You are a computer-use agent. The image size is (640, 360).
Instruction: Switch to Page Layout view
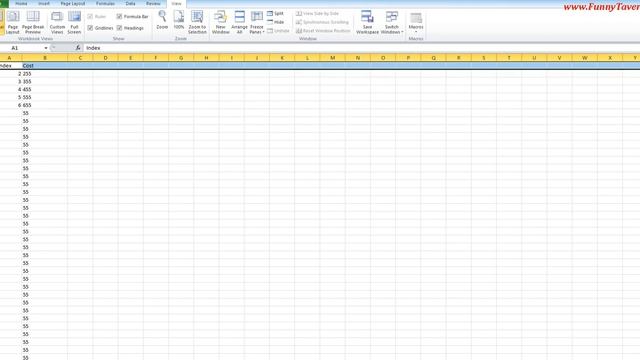coord(13,22)
